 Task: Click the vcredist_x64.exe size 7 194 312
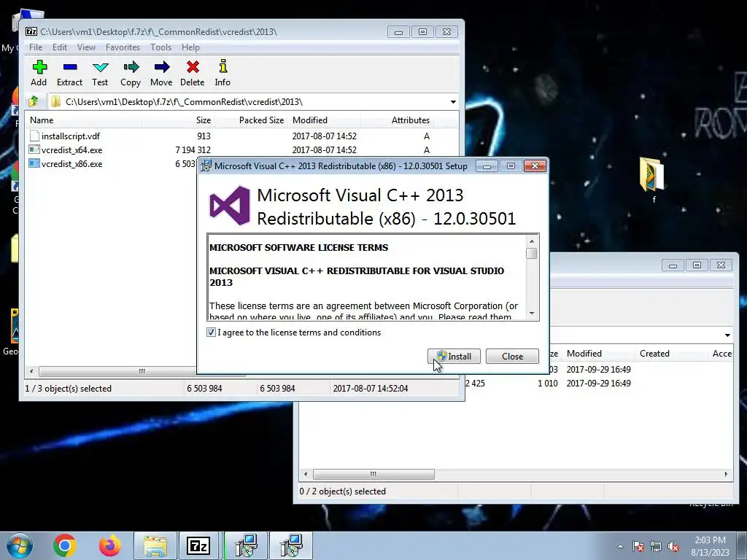(193, 149)
